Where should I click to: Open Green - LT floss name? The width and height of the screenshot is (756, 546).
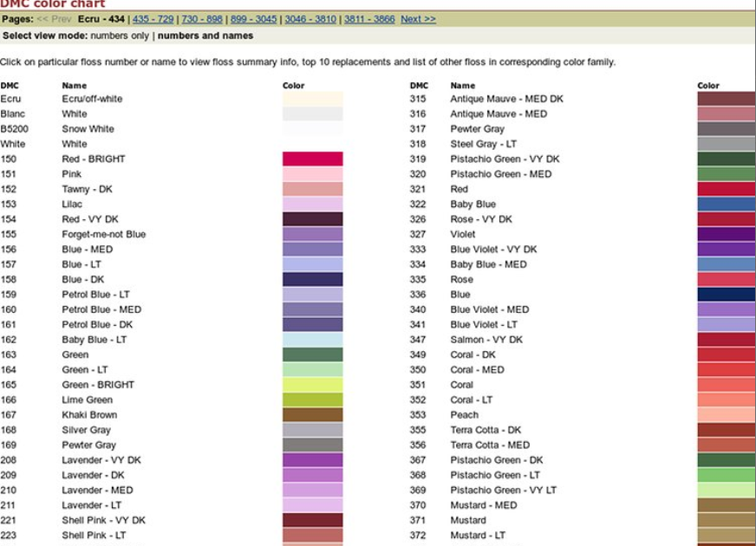click(x=85, y=369)
